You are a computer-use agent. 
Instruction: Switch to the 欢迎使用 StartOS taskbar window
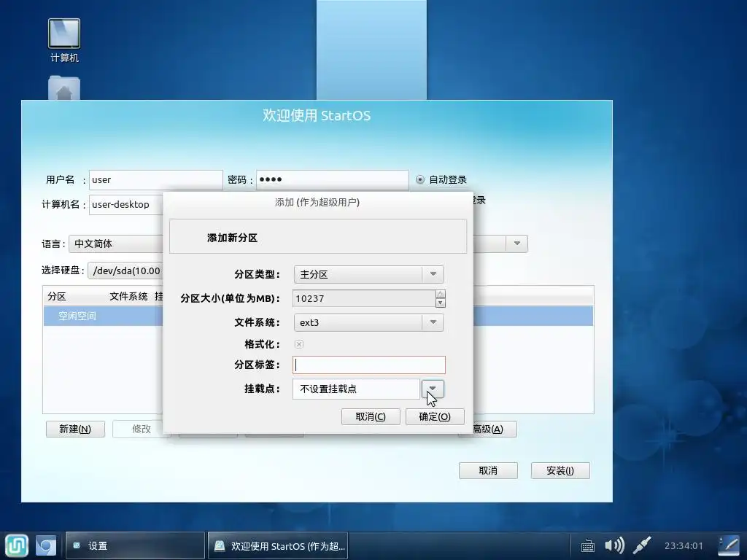coord(278,545)
